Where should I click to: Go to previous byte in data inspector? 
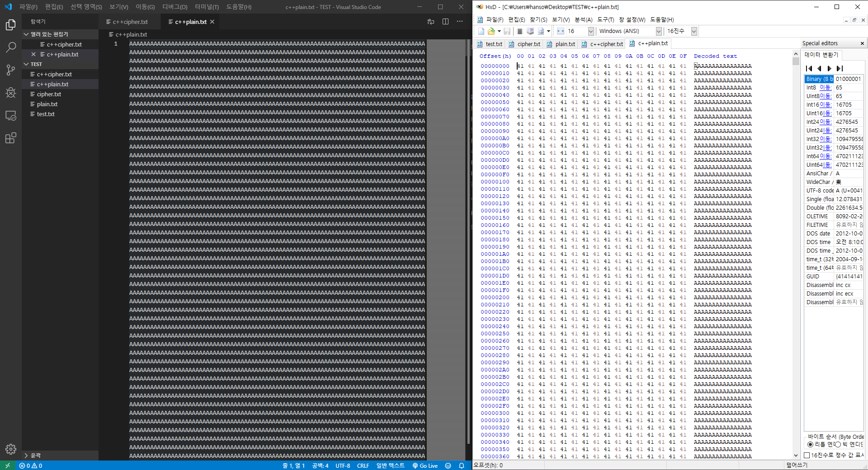click(819, 69)
